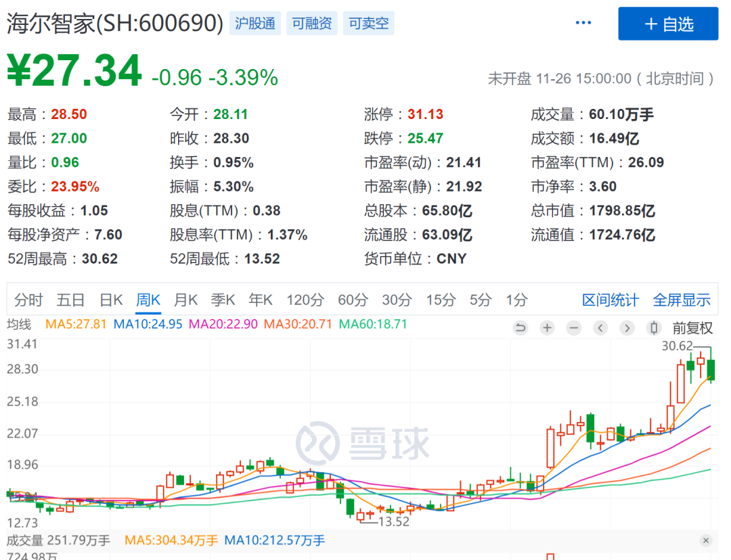Click the 自选 add-to-watchlist button
The image size is (731, 560).
point(668,24)
